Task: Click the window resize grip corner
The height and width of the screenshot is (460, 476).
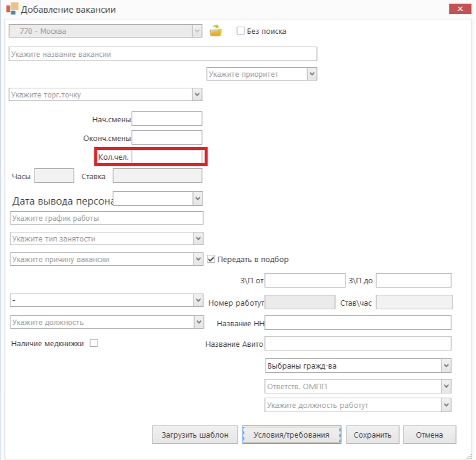Action: [x=469, y=456]
